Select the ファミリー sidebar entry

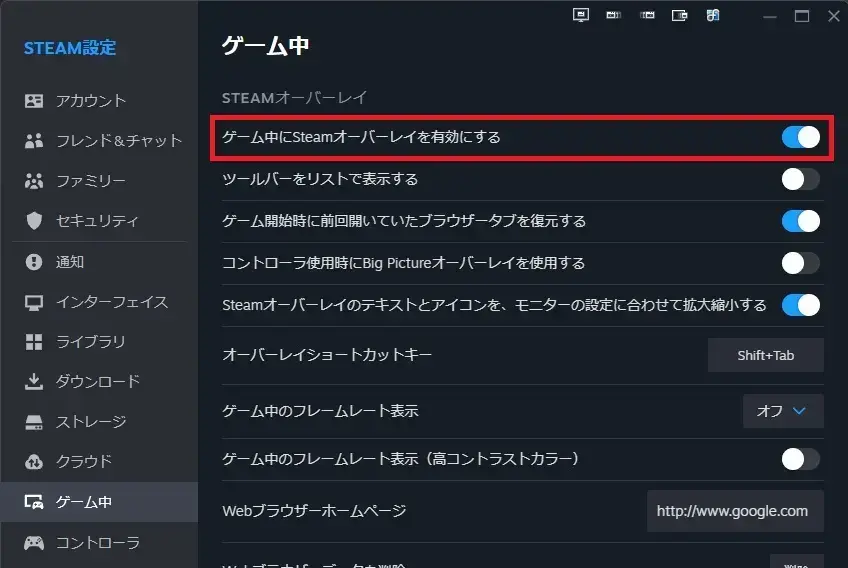99,181
